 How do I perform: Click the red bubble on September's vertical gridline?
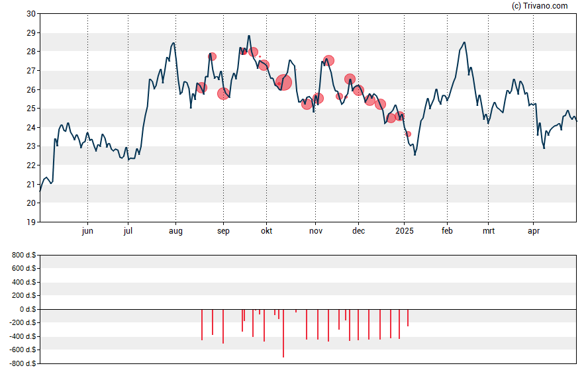[x=224, y=94]
